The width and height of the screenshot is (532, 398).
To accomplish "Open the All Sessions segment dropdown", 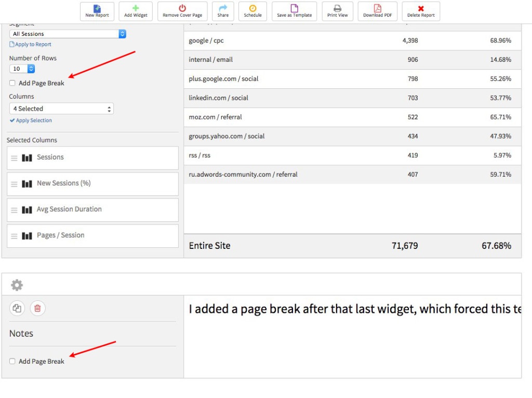I will 68,33.
